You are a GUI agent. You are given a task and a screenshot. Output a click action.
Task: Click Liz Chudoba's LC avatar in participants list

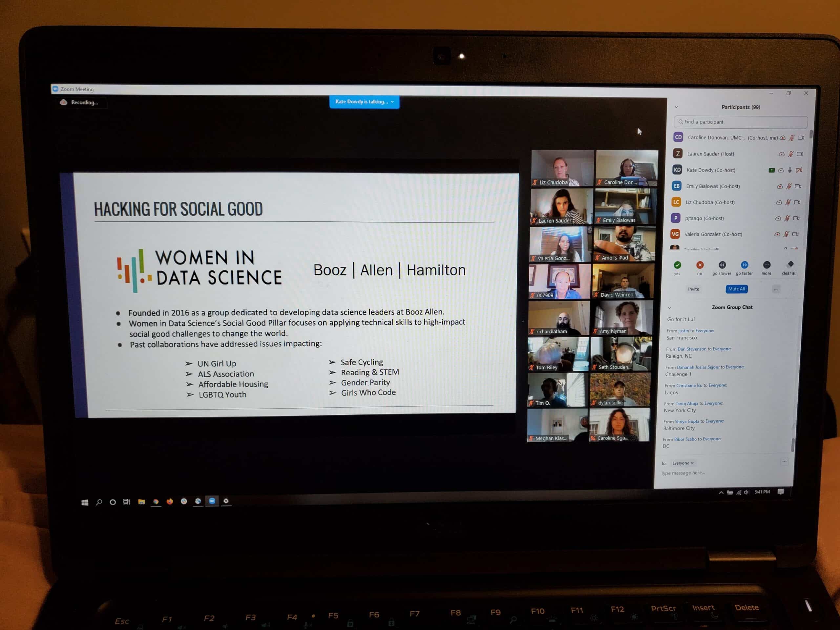pyautogui.click(x=676, y=202)
